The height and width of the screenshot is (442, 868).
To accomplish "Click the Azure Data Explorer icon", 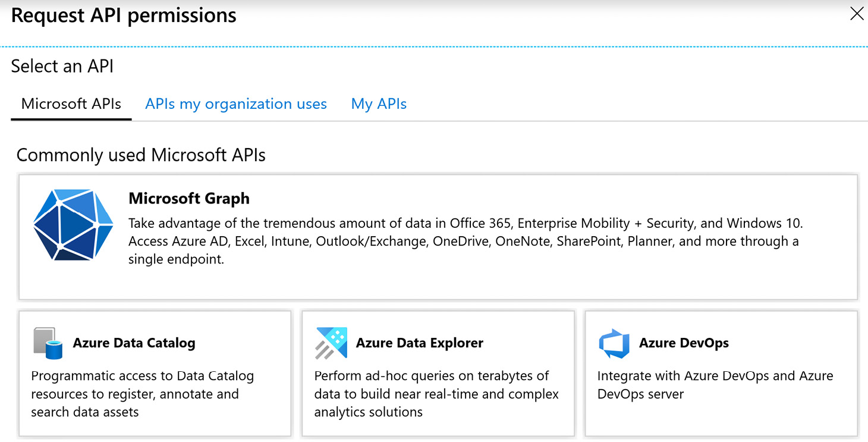I will point(331,343).
